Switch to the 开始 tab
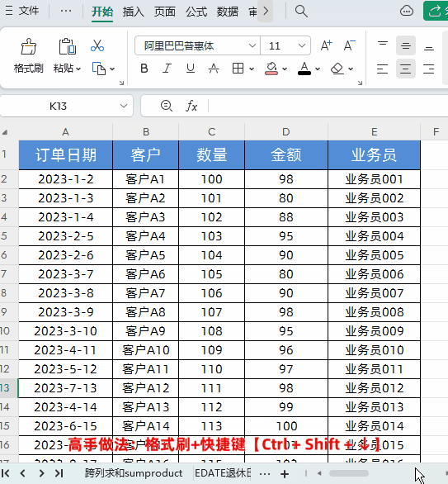Image resolution: width=448 pixels, height=484 pixels. [102, 12]
